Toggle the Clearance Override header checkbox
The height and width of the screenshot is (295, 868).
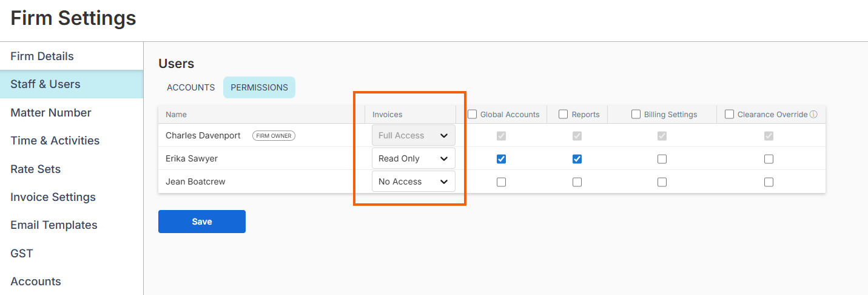tap(729, 114)
